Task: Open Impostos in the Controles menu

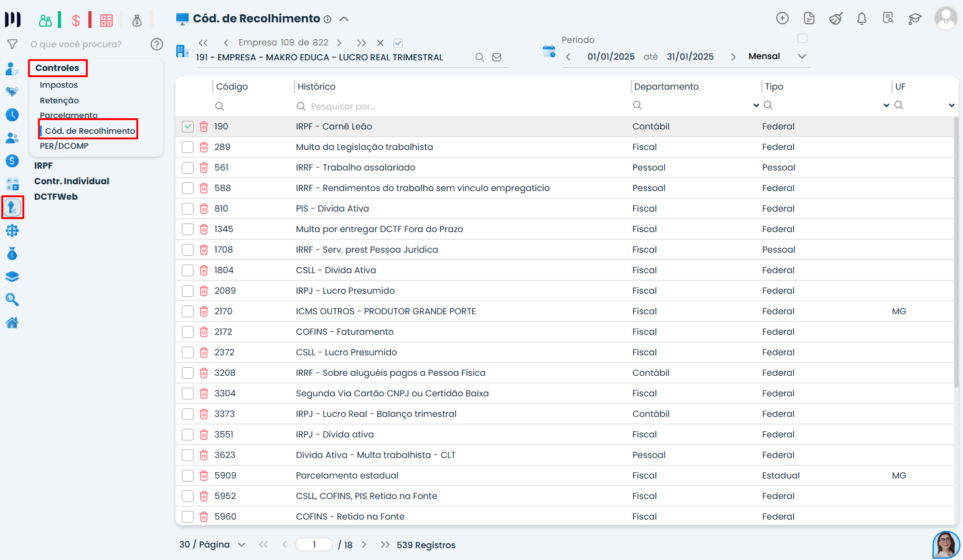Action: (59, 85)
